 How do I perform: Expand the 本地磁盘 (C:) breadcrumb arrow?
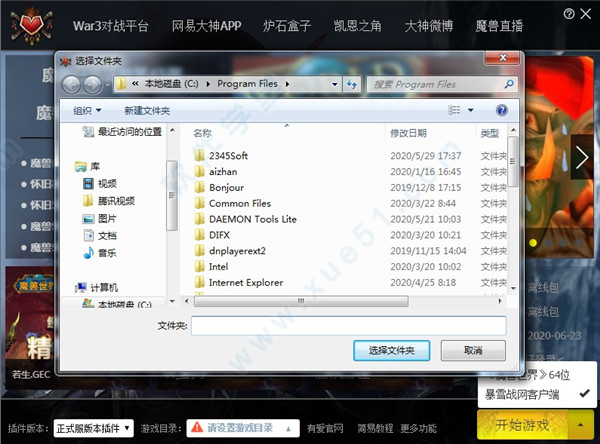point(208,84)
